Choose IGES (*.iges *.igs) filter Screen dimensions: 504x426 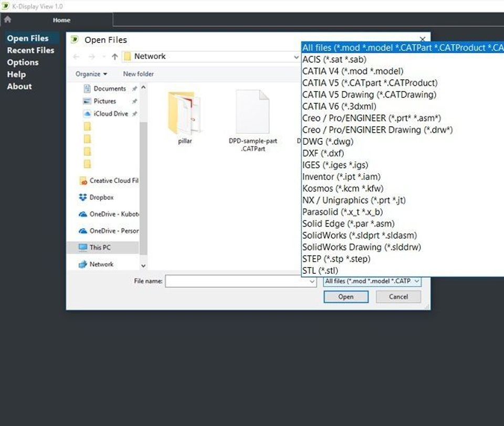[403, 165]
